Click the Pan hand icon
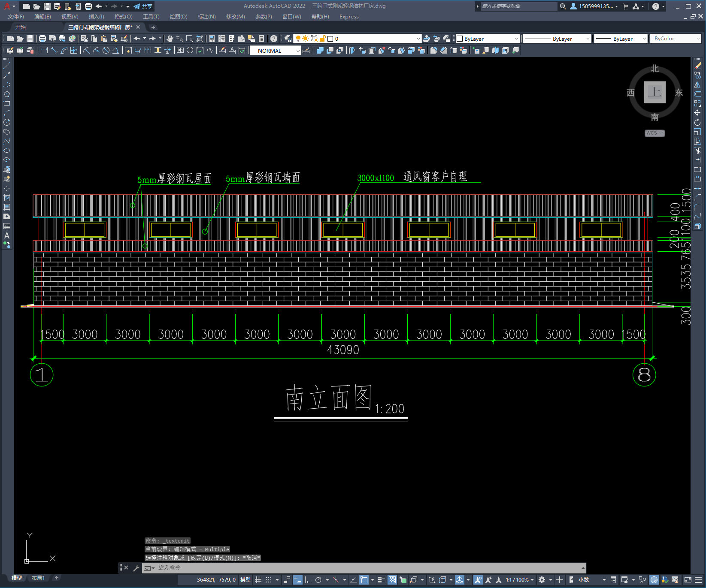706x588 pixels. 170,39
